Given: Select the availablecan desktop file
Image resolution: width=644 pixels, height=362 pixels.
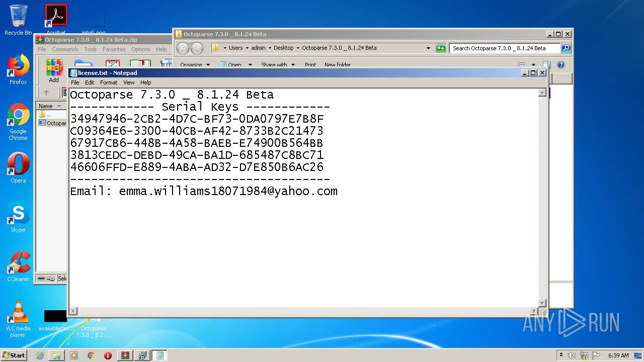Looking at the screenshot, I should pos(56,321).
